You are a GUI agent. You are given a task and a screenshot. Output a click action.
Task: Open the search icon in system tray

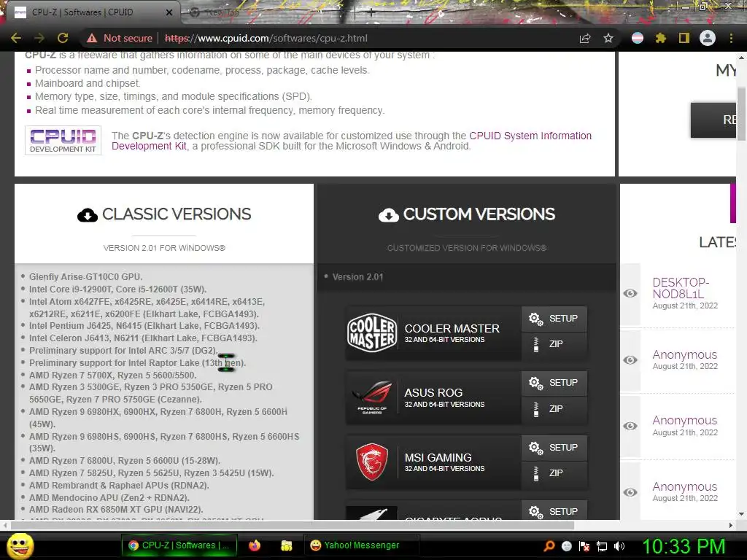click(549, 545)
